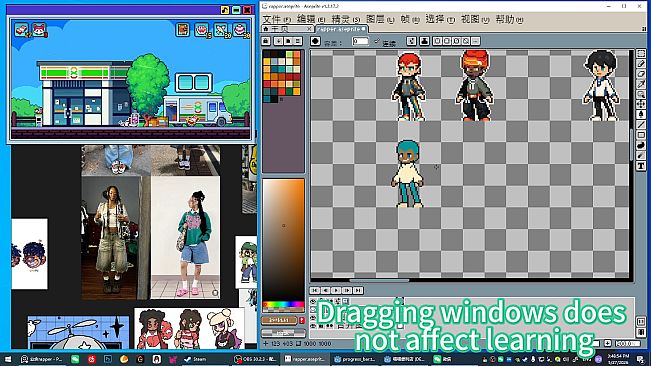
Task: Open the 图层 (Layer) menu
Action: 380,20
